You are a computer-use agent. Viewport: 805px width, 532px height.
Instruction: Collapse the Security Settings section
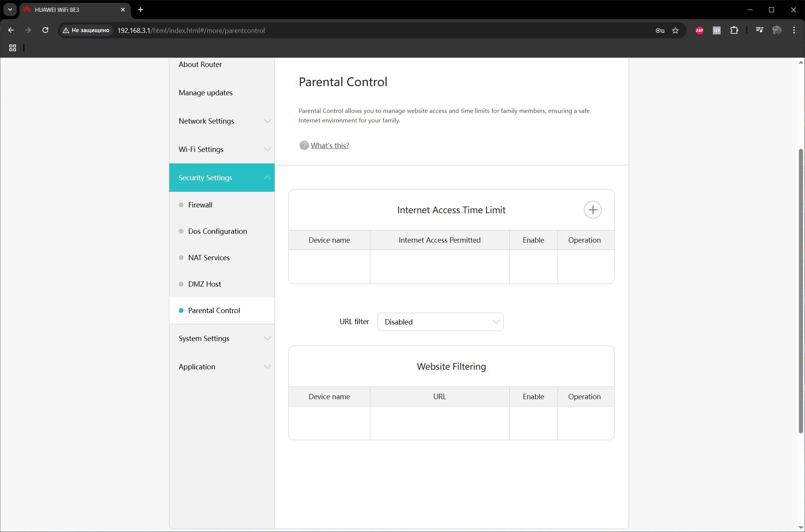pos(222,178)
